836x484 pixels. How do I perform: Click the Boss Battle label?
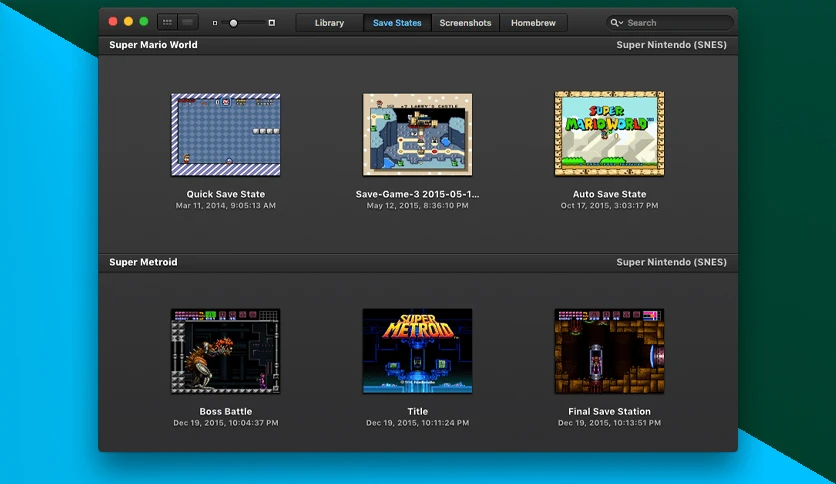click(x=226, y=412)
